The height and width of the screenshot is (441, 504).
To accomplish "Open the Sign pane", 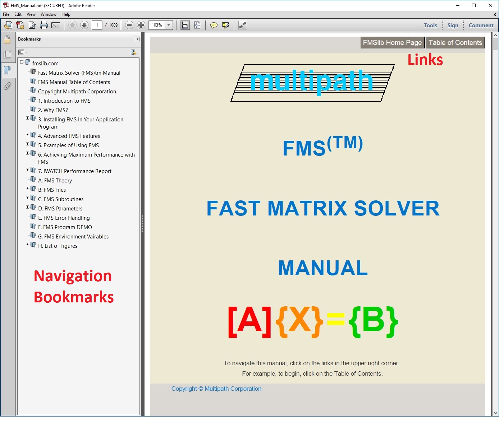I will (453, 25).
